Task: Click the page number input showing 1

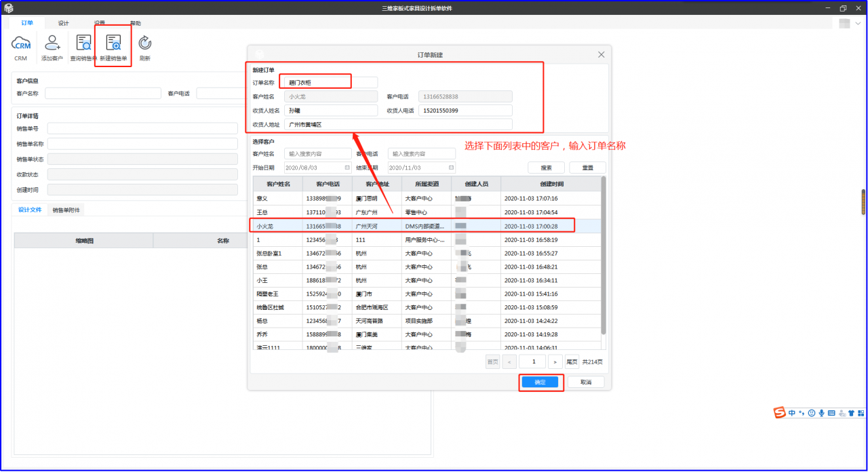Action: tap(532, 362)
